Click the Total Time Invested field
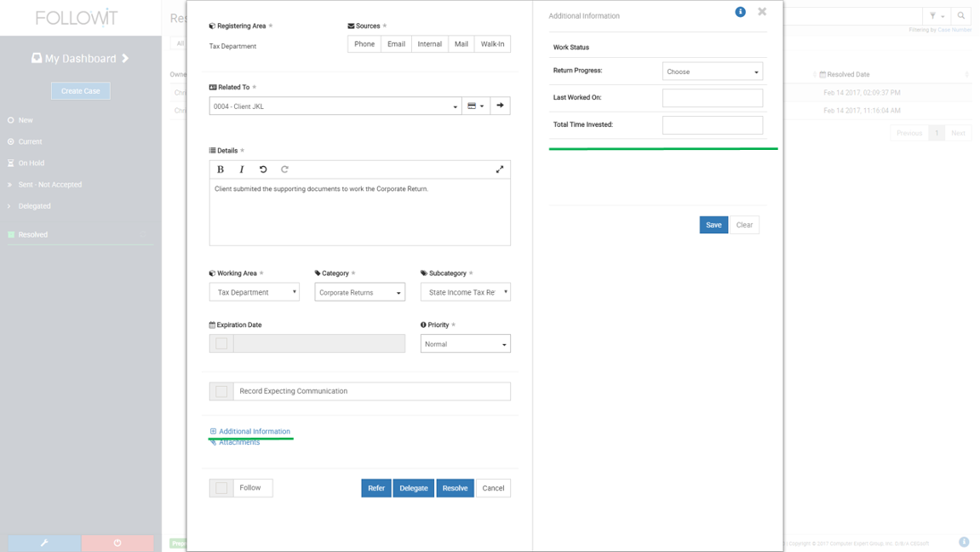The image size is (980, 552). tap(712, 125)
